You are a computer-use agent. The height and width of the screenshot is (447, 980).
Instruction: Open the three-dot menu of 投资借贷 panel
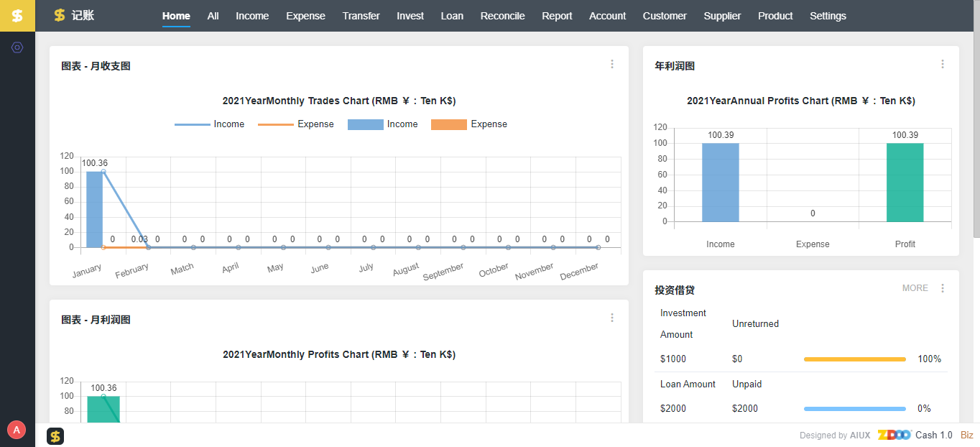click(x=943, y=288)
